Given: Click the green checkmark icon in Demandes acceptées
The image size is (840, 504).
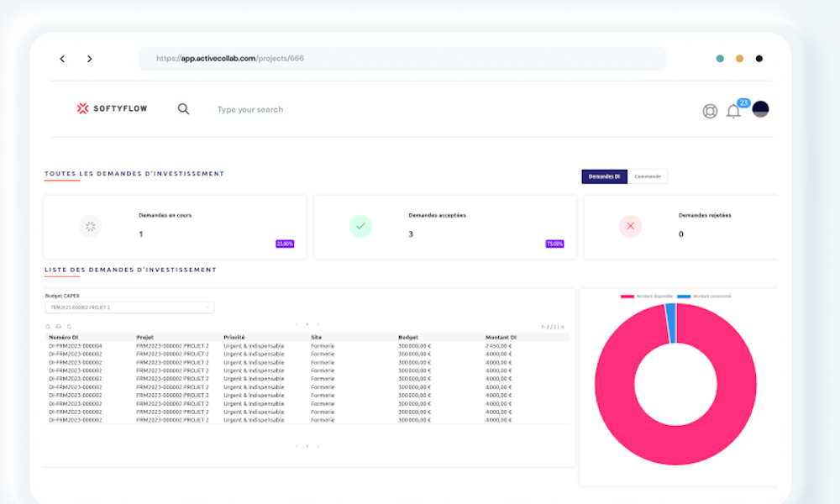Looking at the screenshot, I should tap(360, 226).
